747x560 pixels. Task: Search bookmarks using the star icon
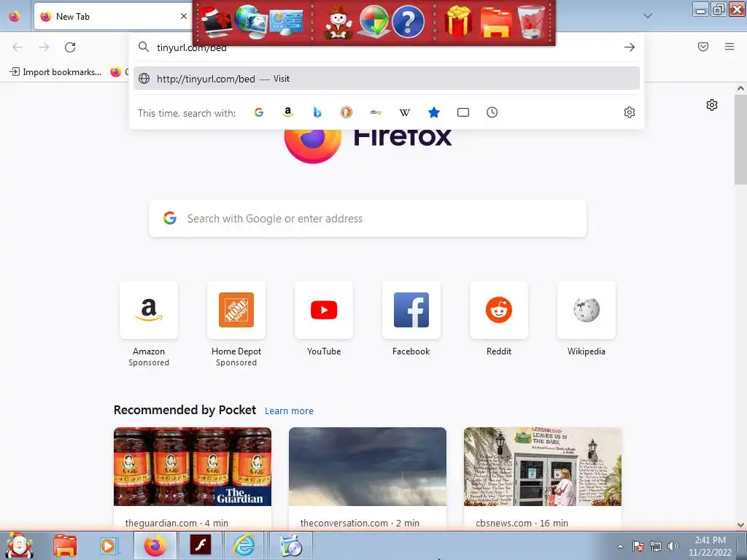(433, 112)
